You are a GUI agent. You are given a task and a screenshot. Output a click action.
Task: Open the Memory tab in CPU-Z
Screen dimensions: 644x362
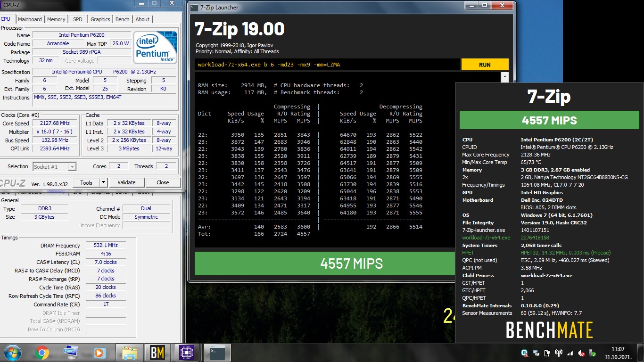coord(56,19)
